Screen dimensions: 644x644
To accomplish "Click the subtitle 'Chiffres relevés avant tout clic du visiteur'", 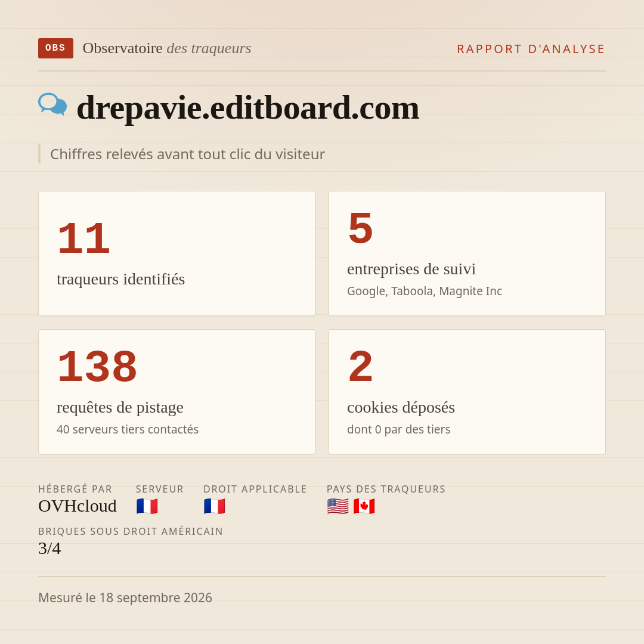I will pyautogui.click(x=187, y=154).
